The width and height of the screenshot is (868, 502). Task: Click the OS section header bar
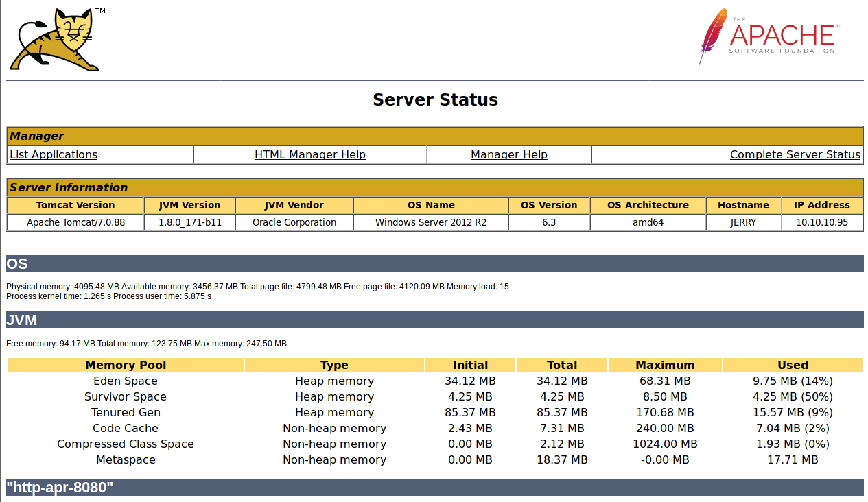coord(435,264)
